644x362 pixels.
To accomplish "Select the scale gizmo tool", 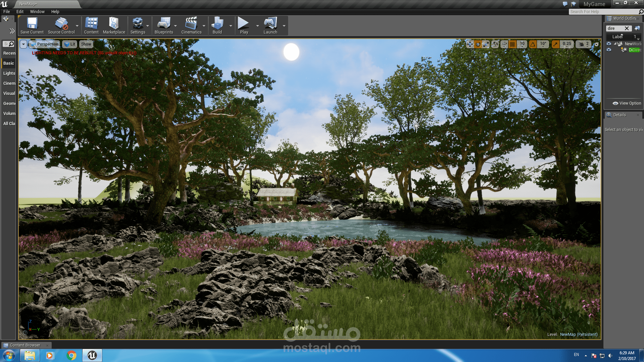I will [x=486, y=44].
